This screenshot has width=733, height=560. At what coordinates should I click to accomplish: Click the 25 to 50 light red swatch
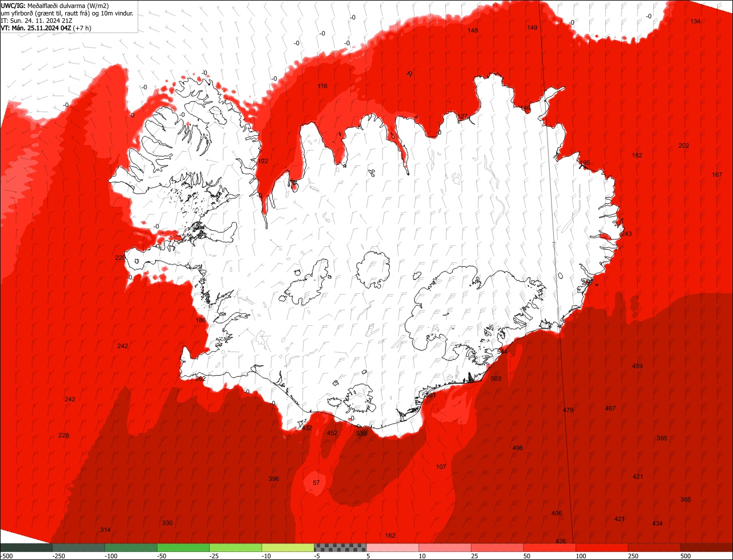click(x=498, y=547)
